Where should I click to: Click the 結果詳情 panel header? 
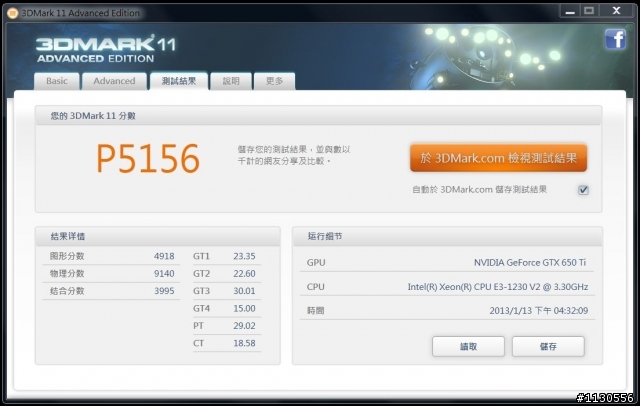[158, 236]
